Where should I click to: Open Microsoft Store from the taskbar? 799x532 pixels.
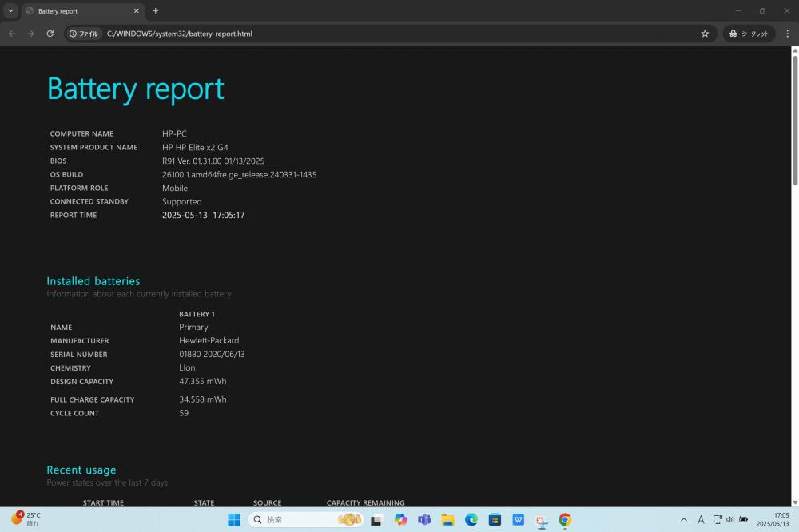495,520
